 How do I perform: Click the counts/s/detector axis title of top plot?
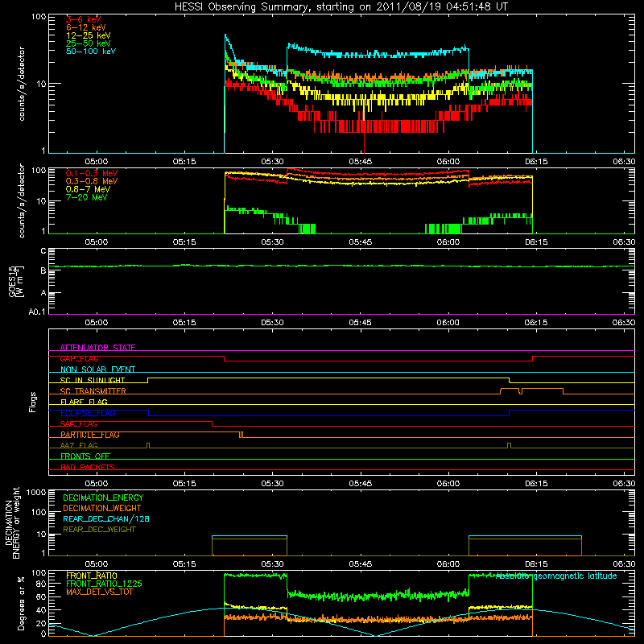point(21,84)
